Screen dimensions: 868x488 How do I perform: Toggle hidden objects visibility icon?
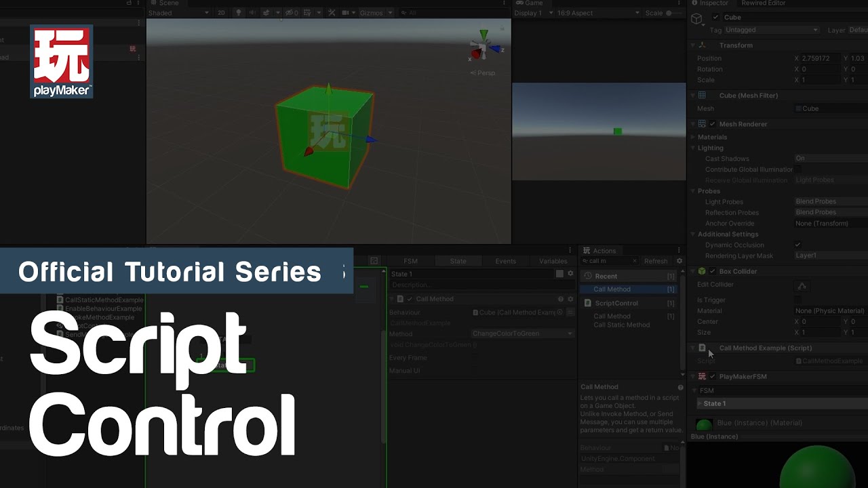pos(292,13)
